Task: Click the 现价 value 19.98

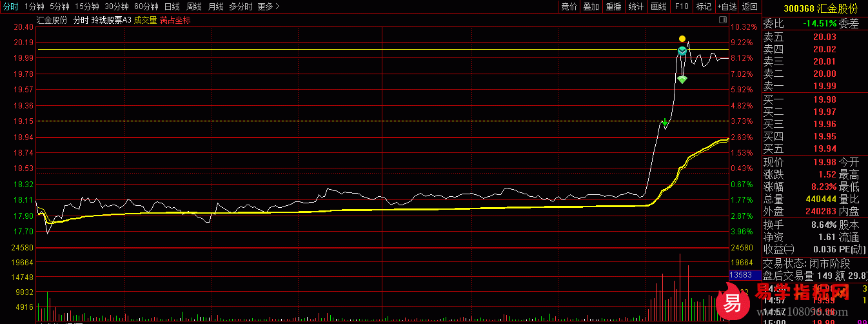Action: [x=825, y=161]
